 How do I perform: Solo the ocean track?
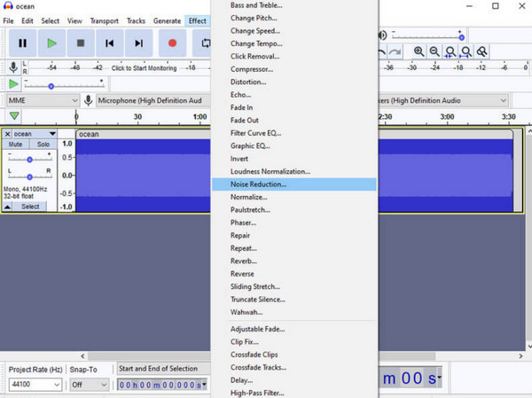43,144
